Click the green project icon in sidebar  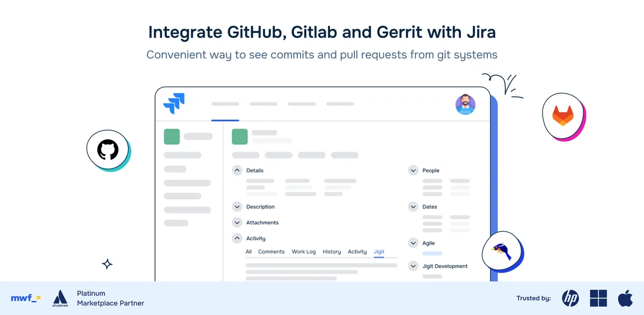pos(172,136)
